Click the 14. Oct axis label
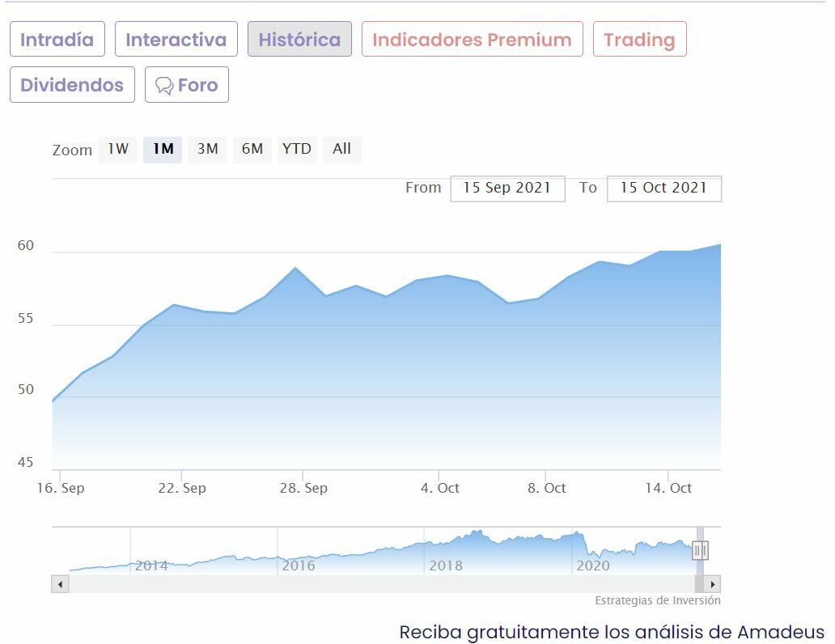The width and height of the screenshot is (835, 644). pyautogui.click(x=668, y=488)
